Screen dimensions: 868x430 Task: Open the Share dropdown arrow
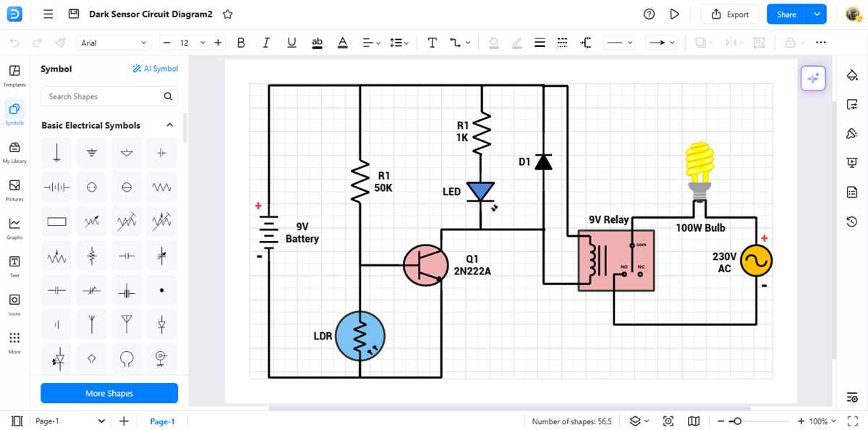pos(817,14)
